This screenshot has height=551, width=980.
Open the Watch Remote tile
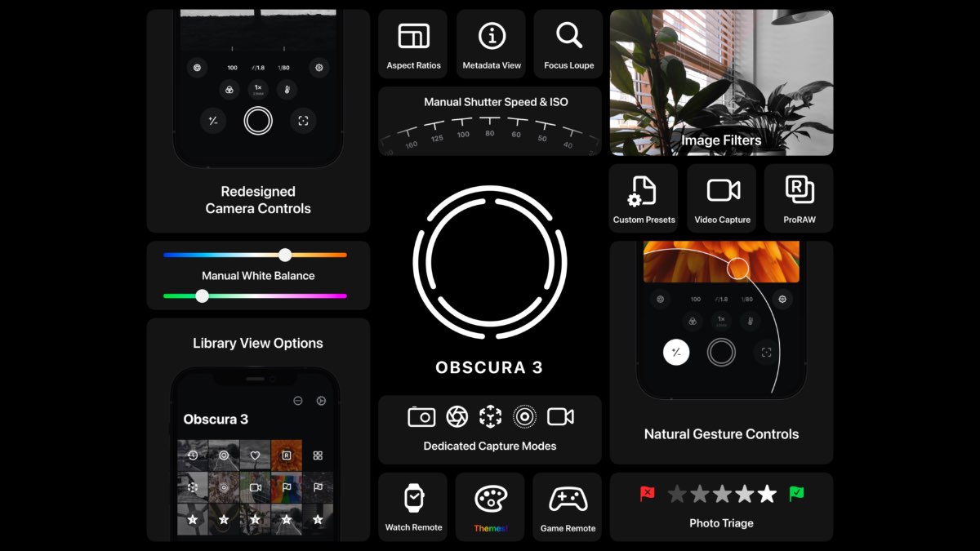pyautogui.click(x=413, y=507)
